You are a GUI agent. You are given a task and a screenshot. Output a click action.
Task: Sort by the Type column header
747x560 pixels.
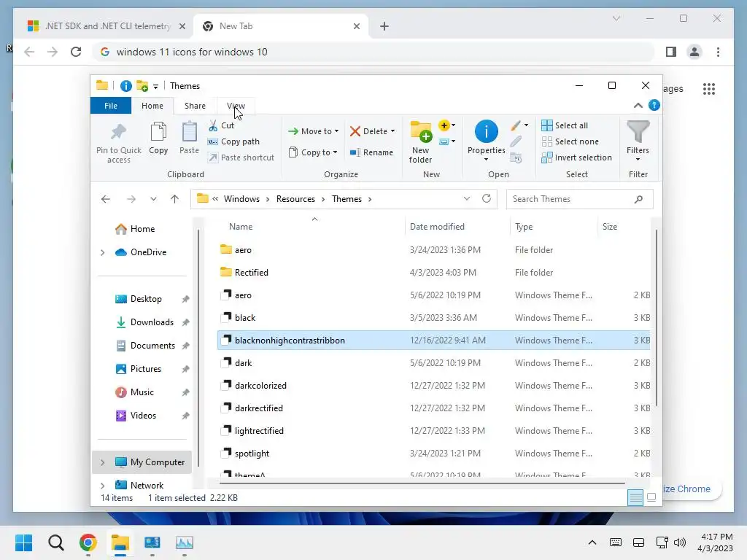pyautogui.click(x=524, y=227)
